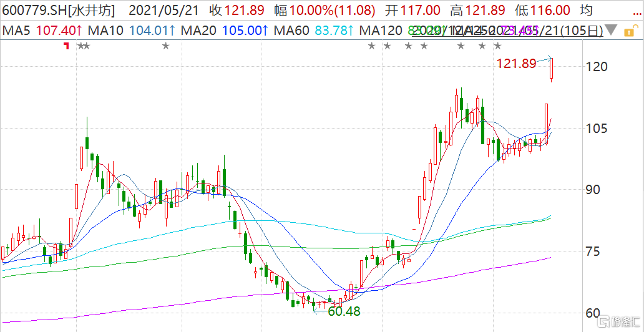Click the opening price 开 117.00

[x=412, y=11]
